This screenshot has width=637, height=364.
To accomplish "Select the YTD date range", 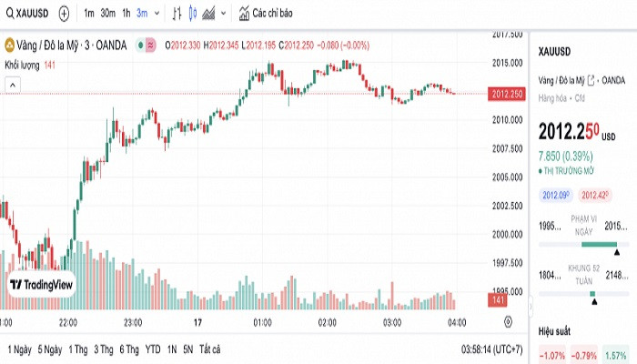I will pos(153,349).
